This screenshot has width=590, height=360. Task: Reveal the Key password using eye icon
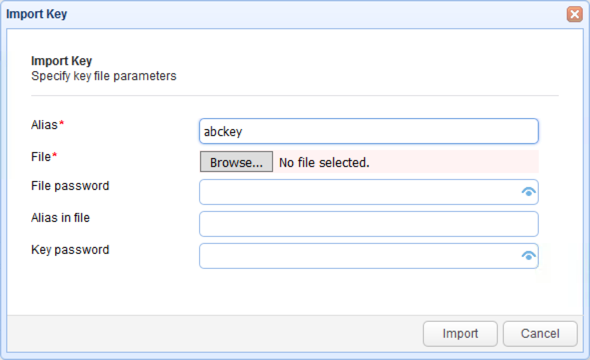coord(529,256)
